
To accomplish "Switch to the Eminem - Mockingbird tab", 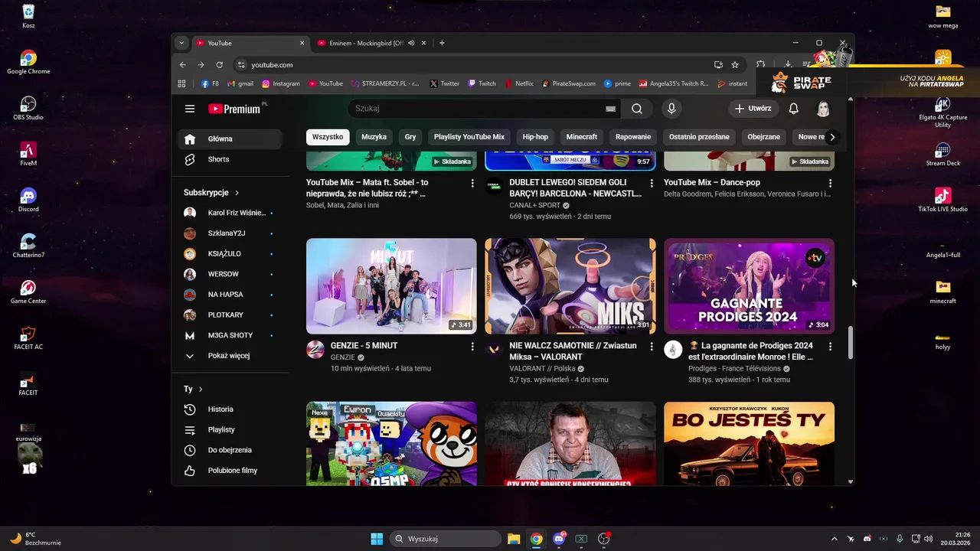I will (x=367, y=43).
